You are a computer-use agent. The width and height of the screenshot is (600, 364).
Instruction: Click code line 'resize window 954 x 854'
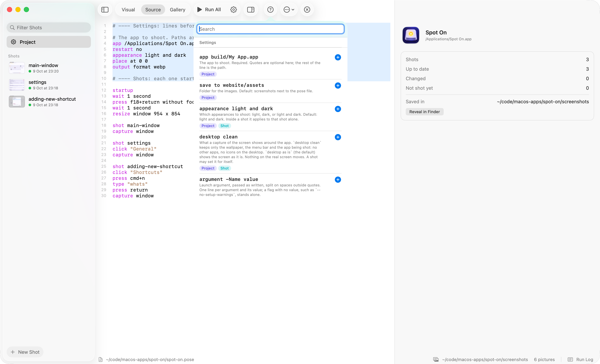(146, 114)
